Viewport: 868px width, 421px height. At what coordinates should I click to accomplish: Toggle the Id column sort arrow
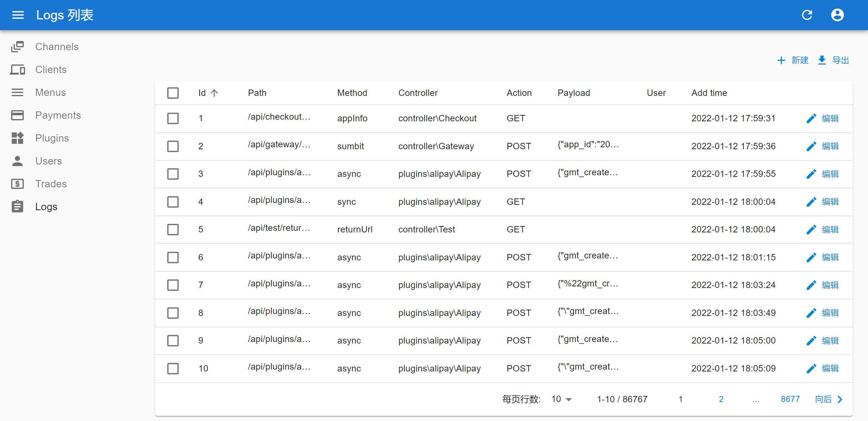point(215,93)
